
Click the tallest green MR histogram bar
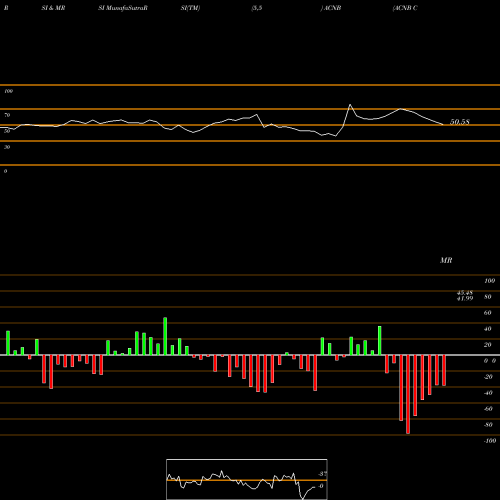[165, 336]
